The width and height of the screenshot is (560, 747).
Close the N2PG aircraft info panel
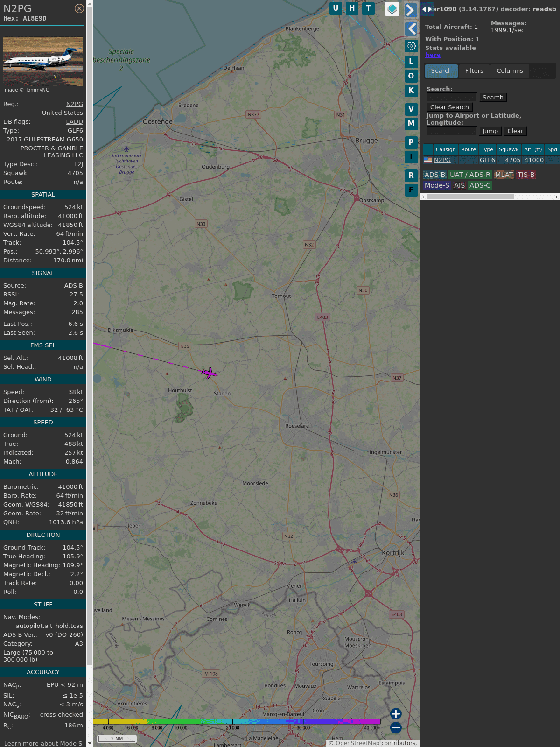[79, 8]
